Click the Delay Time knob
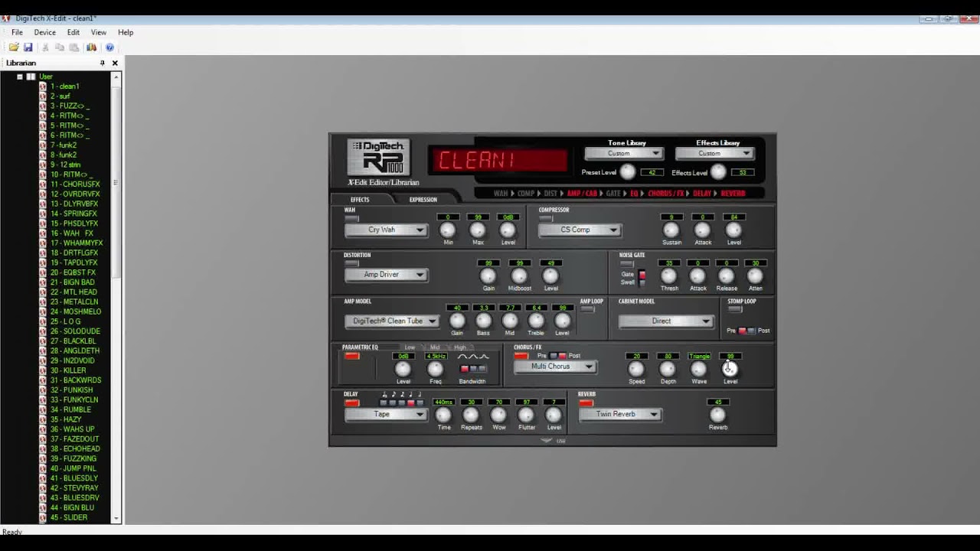The width and height of the screenshot is (980, 551). 443,415
